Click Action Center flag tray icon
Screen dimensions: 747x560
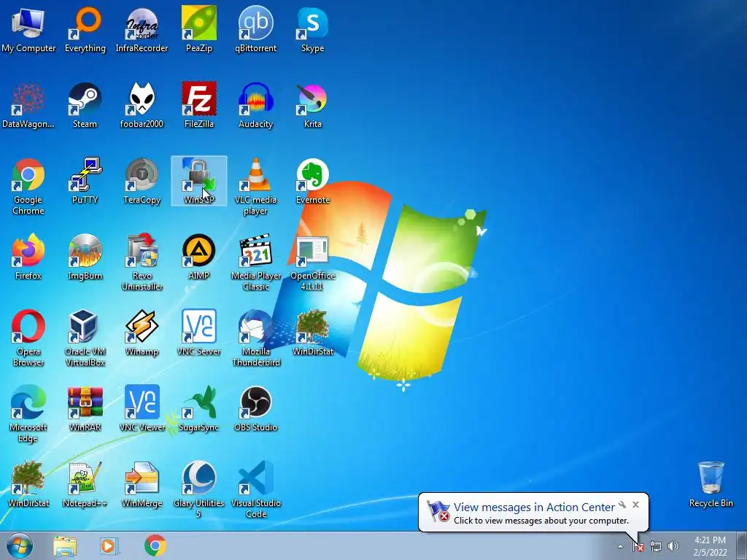coord(638,546)
